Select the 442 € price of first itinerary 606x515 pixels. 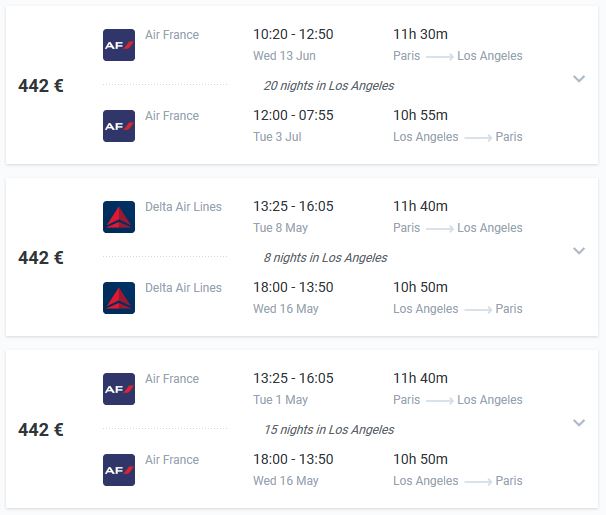point(41,86)
